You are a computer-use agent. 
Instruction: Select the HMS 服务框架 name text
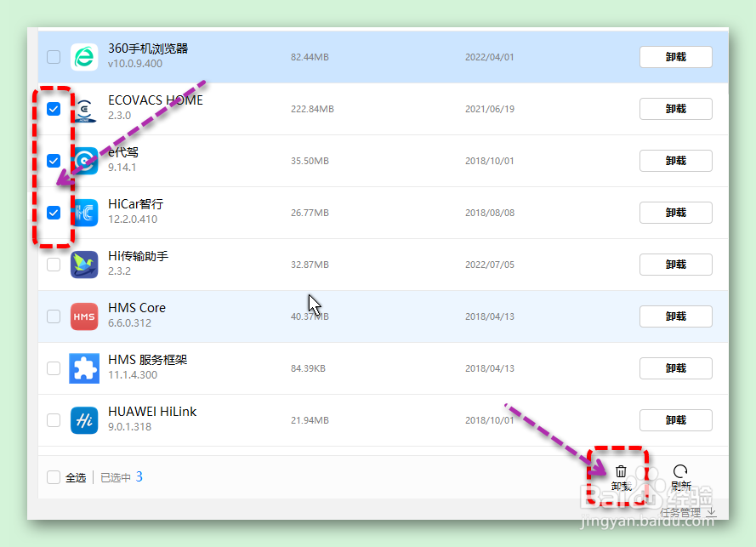147,360
